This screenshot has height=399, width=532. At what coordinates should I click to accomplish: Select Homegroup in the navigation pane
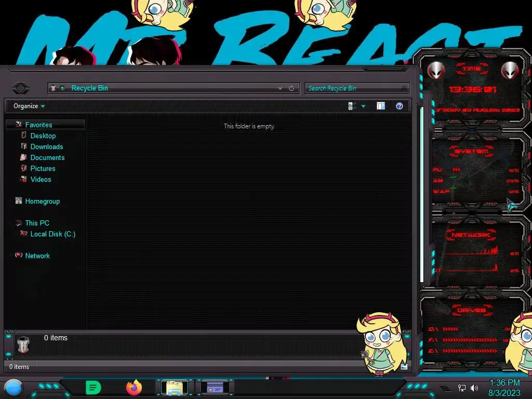pyautogui.click(x=43, y=201)
